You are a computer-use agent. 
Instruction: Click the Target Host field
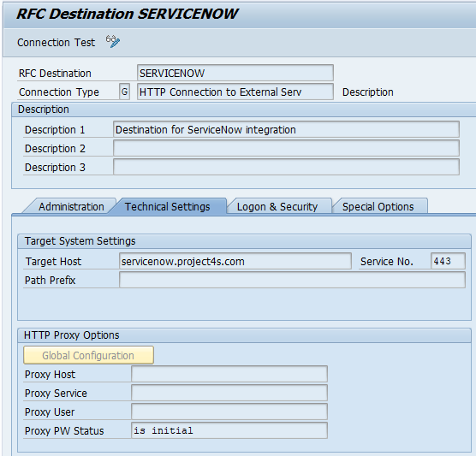tap(235, 261)
